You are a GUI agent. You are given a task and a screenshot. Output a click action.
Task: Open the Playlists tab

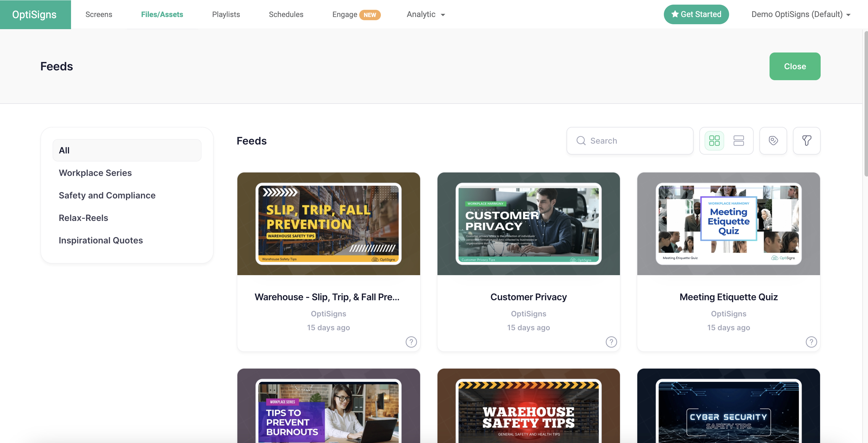point(226,14)
